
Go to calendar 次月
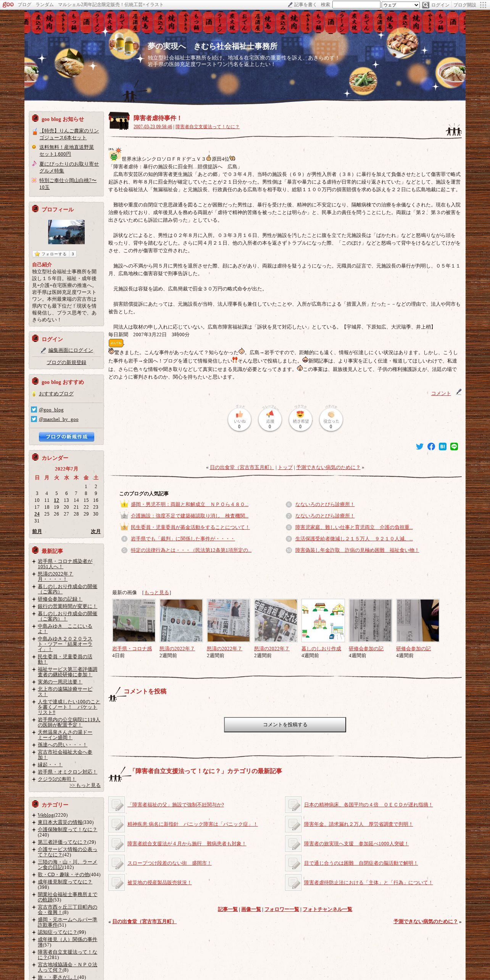click(95, 531)
